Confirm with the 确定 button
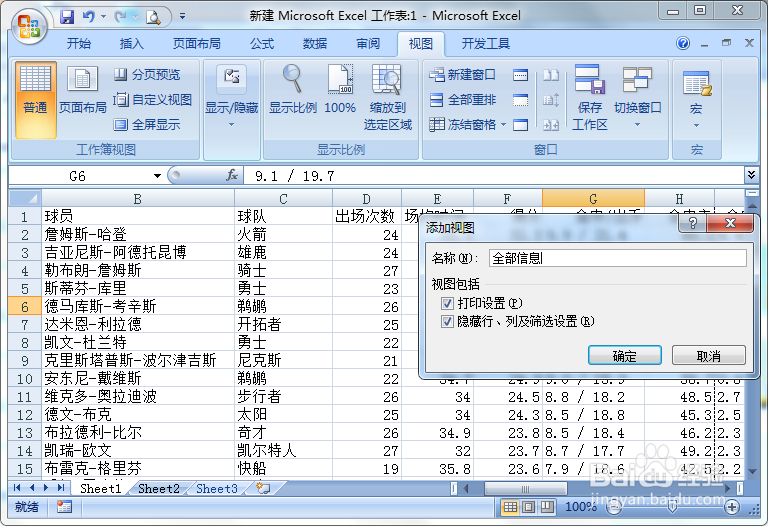The width and height of the screenshot is (768, 526). 624,355
